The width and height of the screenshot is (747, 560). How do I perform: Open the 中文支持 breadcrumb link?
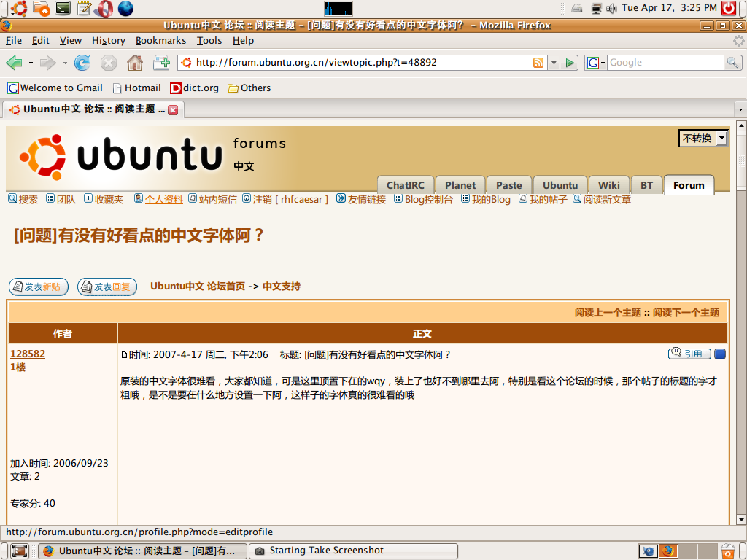pos(282,286)
